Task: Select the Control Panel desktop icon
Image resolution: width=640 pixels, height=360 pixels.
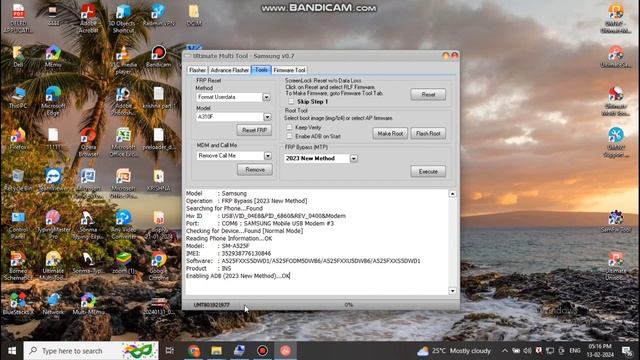Action: tap(18, 224)
